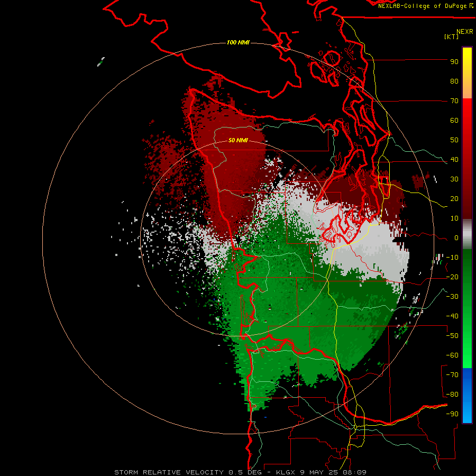Click the 40 value on the color scale
The image size is (476, 476).
click(x=454, y=160)
